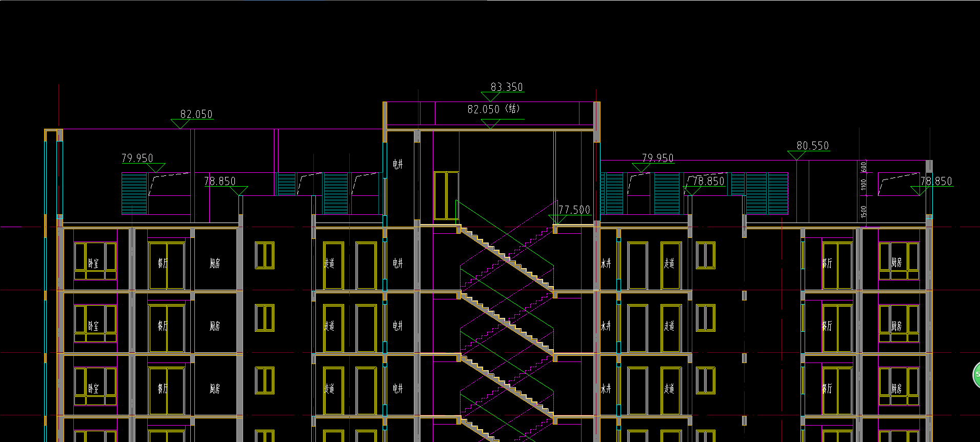Select the 78.850 label under the 82.050 roofline

pyautogui.click(x=220, y=181)
